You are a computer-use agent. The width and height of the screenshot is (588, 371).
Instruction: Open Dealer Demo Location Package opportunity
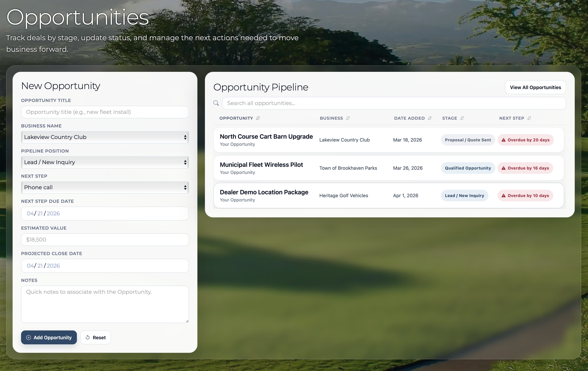264,192
